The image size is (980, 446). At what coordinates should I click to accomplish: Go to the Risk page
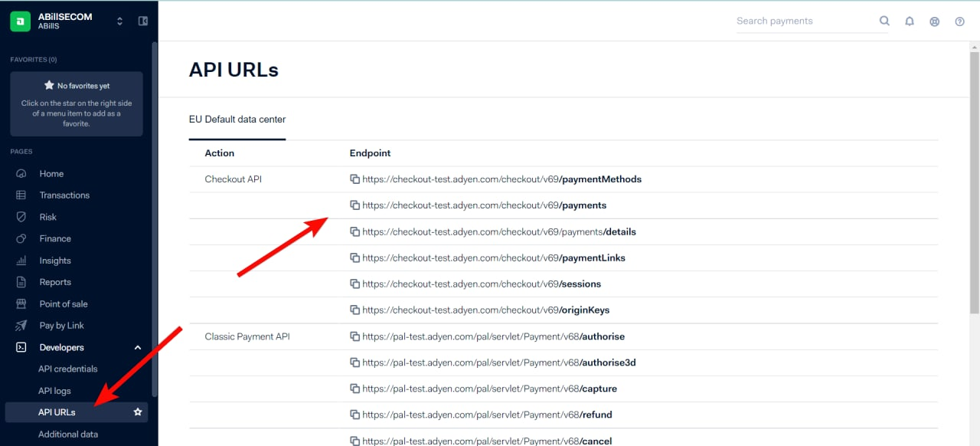pos(48,217)
